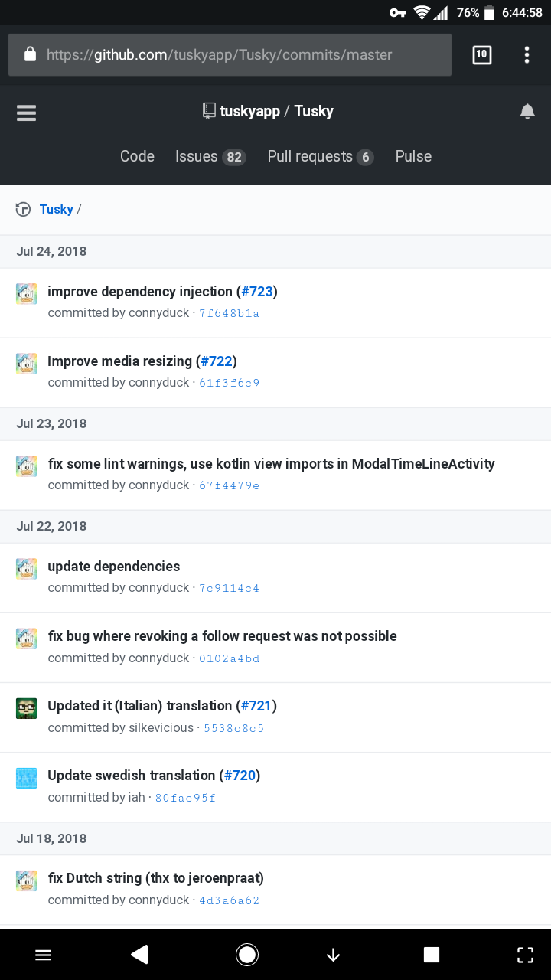Tap the Android back navigation button

pyautogui.click(x=139, y=954)
